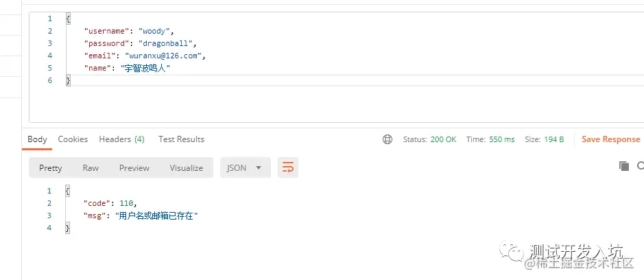Expand the JSON dropdown arrow

point(259,167)
